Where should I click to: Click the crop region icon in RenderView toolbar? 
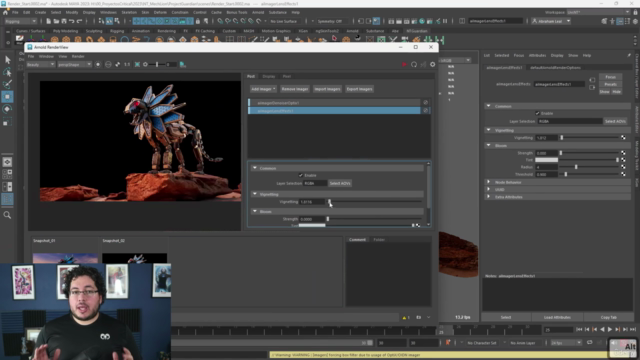pyautogui.click(x=137, y=64)
